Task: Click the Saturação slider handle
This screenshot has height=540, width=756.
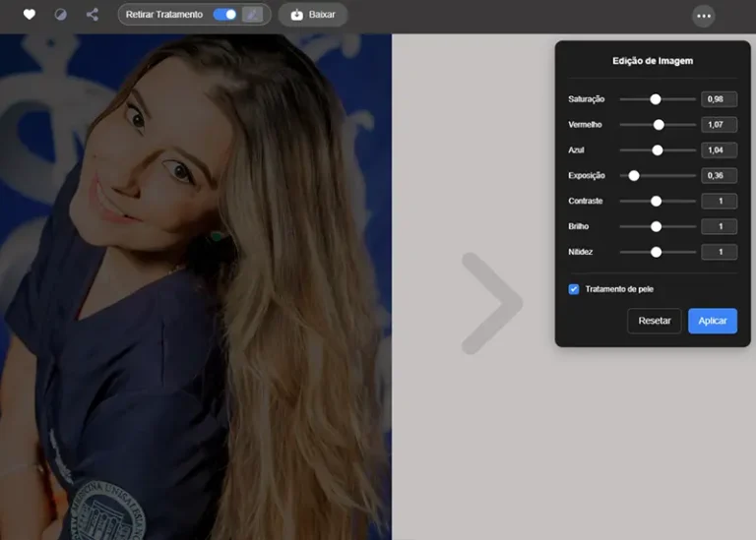Action: 656,99
